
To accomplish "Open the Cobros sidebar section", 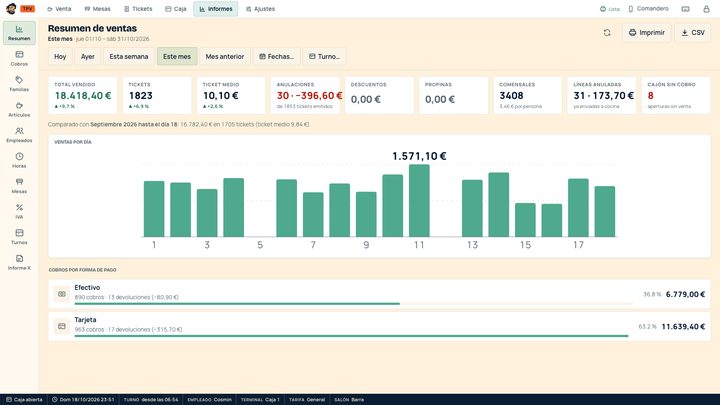I will [x=19, y=59].
